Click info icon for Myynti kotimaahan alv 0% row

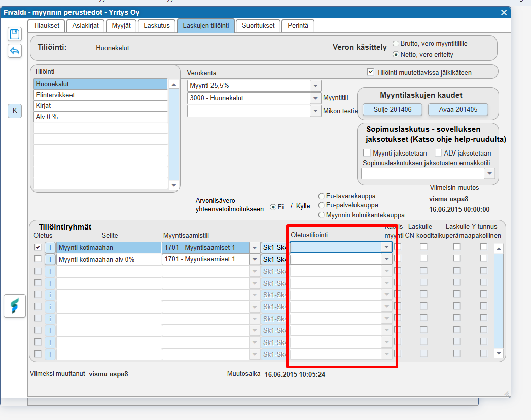50,259
